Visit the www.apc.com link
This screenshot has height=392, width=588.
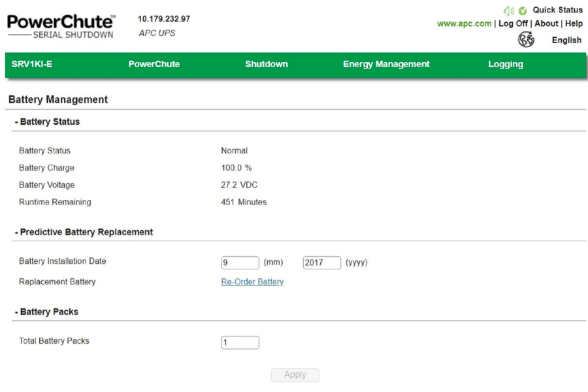[464, 24]
